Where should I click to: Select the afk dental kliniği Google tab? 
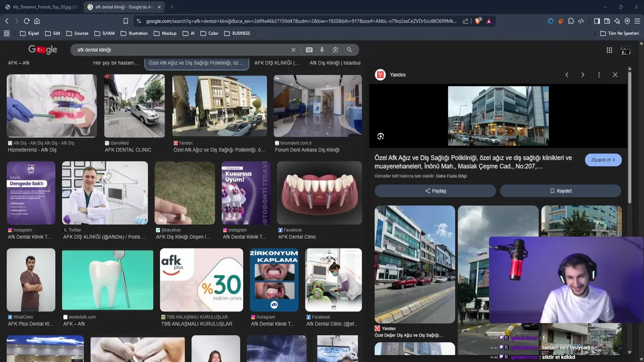click(124, 7)
